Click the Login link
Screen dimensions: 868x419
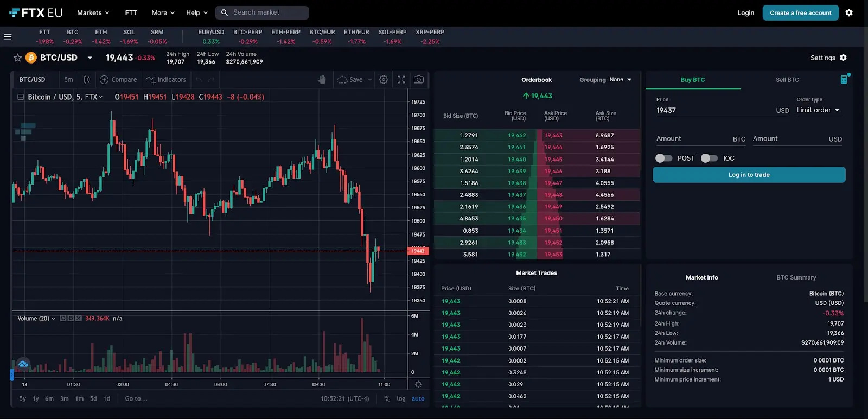[745, 12]
